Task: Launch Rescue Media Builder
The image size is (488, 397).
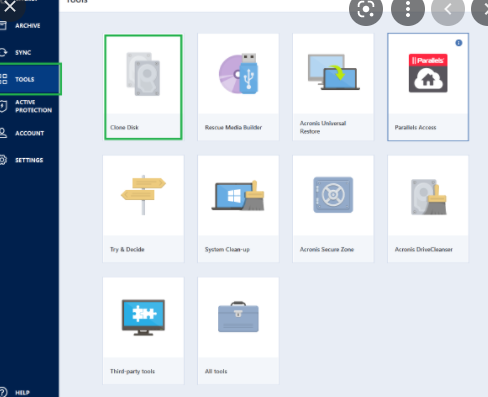Action: tap(238, 87)
